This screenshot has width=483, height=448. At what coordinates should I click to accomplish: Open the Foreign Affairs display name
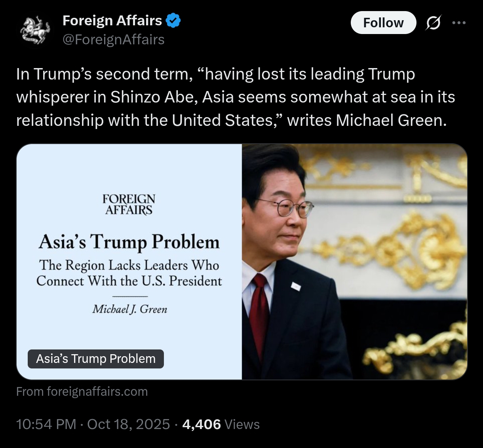[x=112, y=21]
